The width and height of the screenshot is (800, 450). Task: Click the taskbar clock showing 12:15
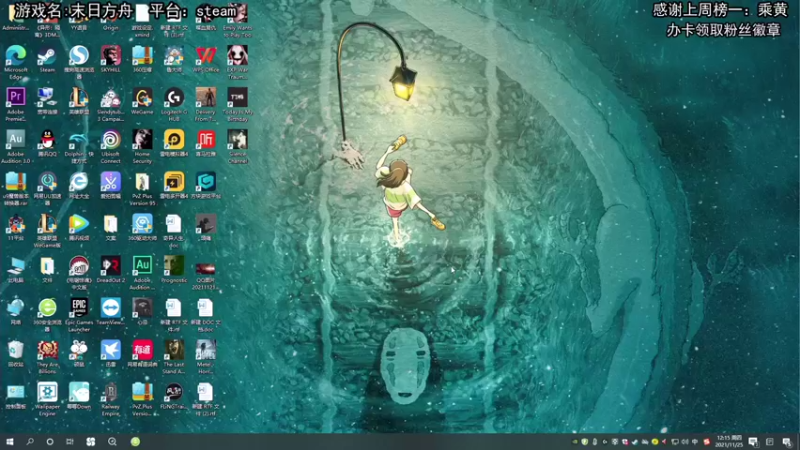(x=730, y=441)
